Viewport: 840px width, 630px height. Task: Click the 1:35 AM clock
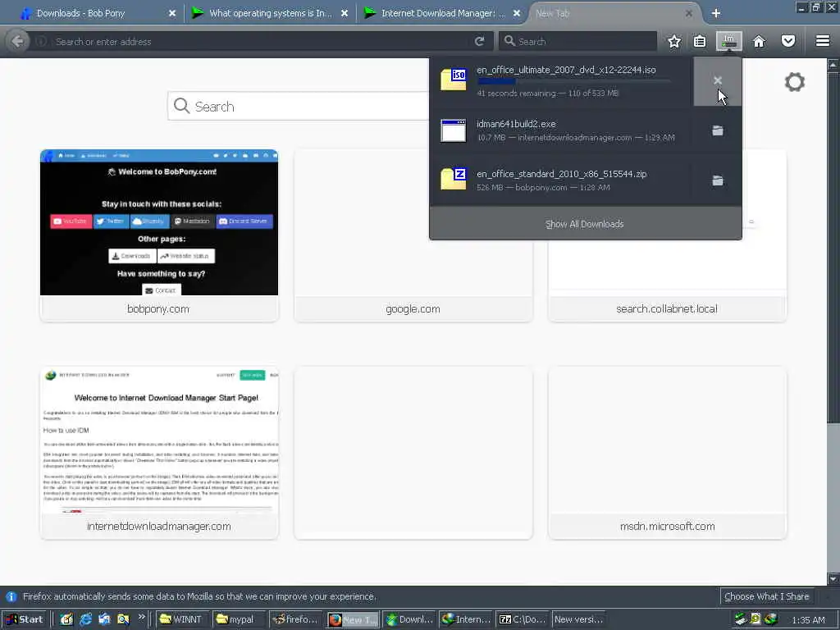click(808, 620)
